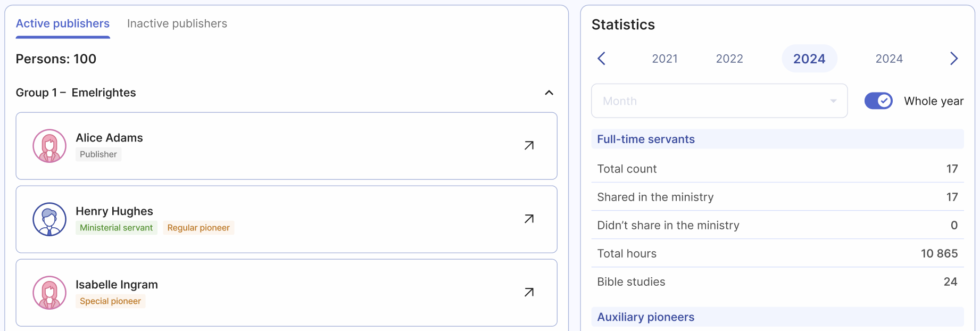Click the Henry Hughes name
Image resolution: width=980 pixels, height=331 pixels.
[x=114, y=211]
